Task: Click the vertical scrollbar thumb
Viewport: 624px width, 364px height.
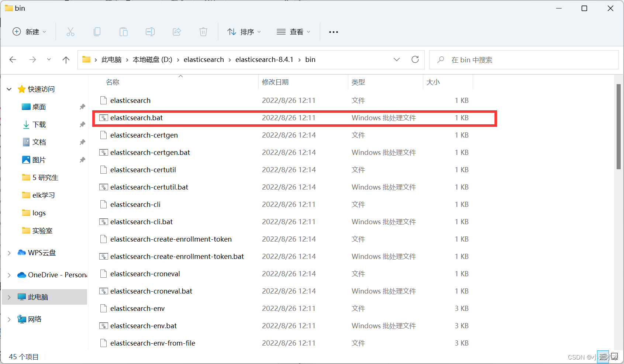Action: click(x=619, y=126)
